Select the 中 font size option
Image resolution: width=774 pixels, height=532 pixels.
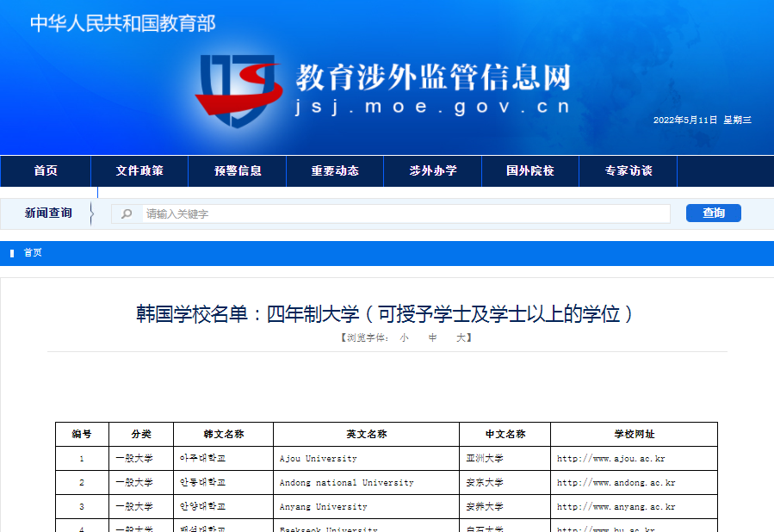(431, 337)
